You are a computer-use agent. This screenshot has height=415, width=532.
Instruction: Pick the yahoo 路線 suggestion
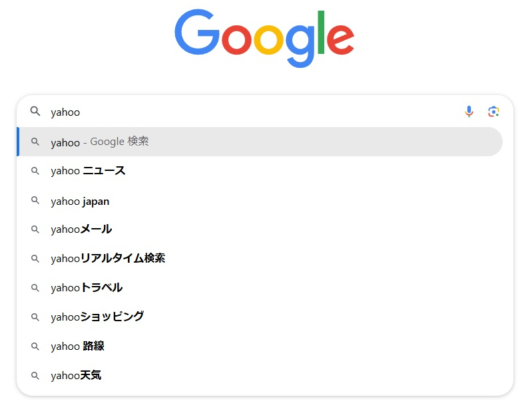[x=77, y=346]
